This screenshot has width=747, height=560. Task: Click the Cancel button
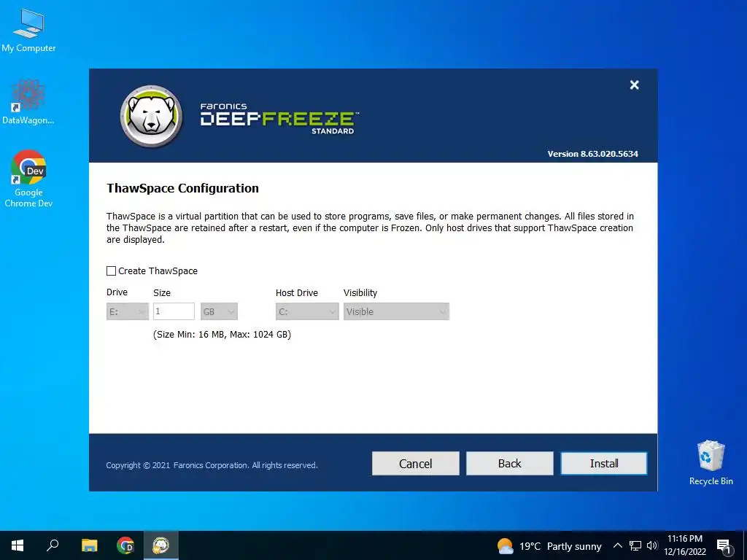tap(415, 463)
